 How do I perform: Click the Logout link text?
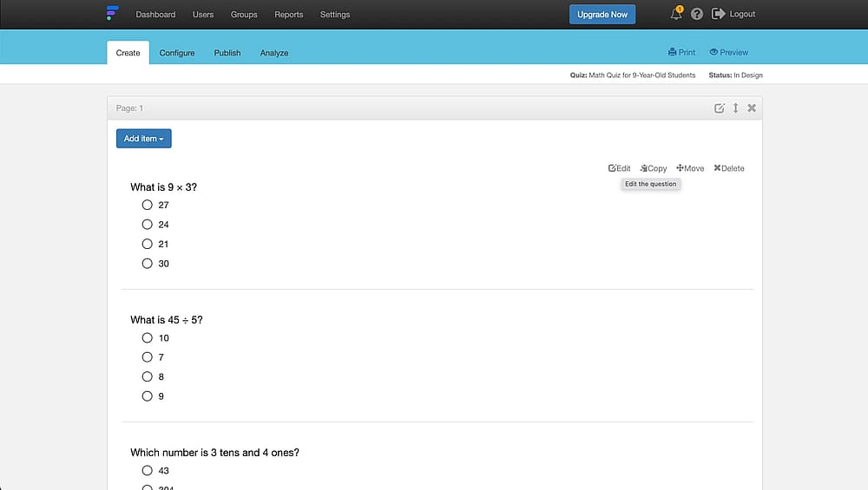point(742,14)
